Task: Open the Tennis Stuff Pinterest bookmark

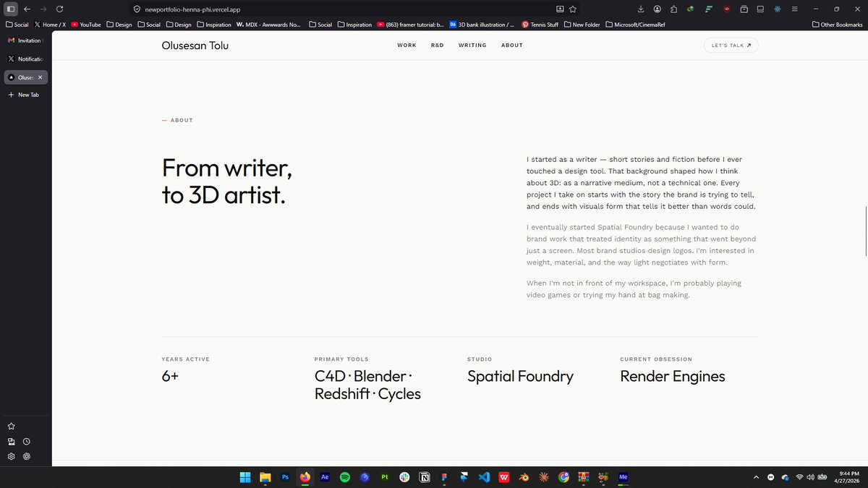Action: point(540,24)
